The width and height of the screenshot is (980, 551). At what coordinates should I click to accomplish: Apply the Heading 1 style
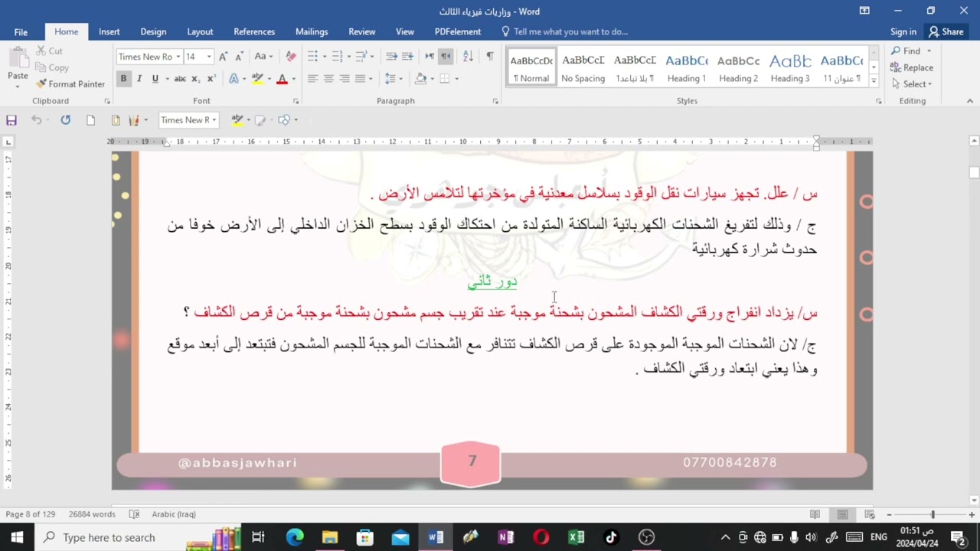click(687, 68)
